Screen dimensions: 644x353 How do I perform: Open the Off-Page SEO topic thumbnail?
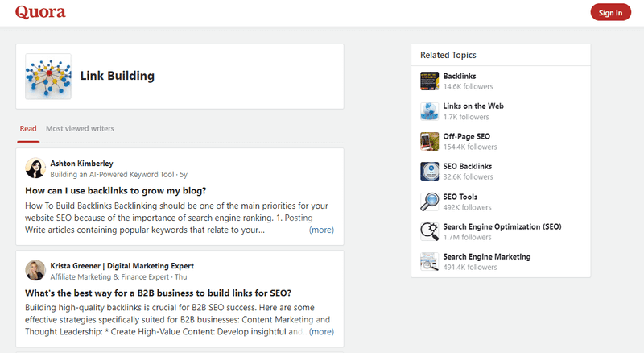pos(429,141)
